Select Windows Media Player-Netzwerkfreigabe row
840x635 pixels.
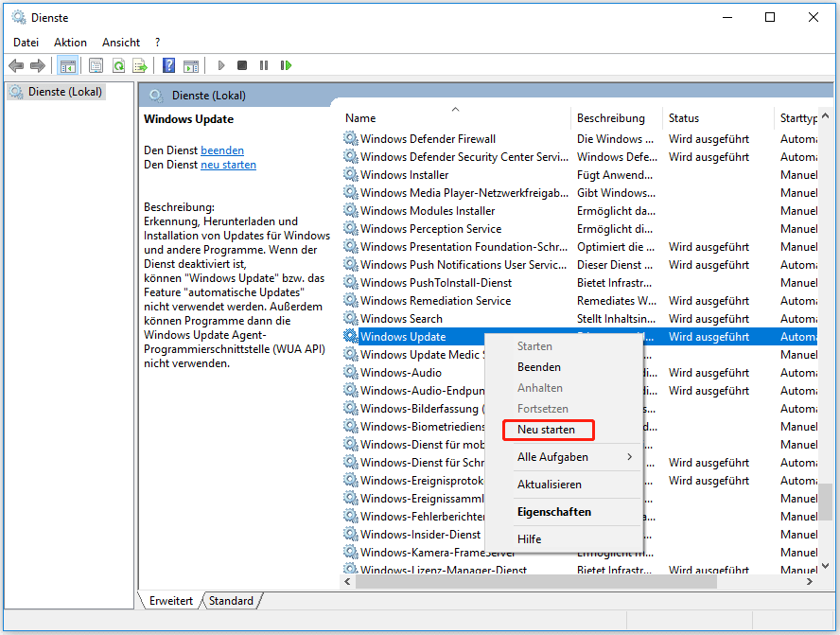(580, 193)
